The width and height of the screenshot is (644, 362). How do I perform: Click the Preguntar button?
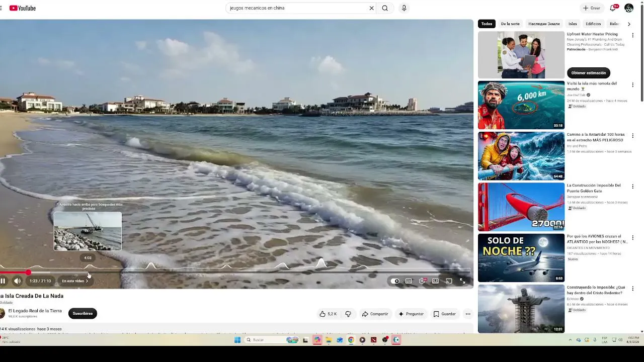[411, 314]
